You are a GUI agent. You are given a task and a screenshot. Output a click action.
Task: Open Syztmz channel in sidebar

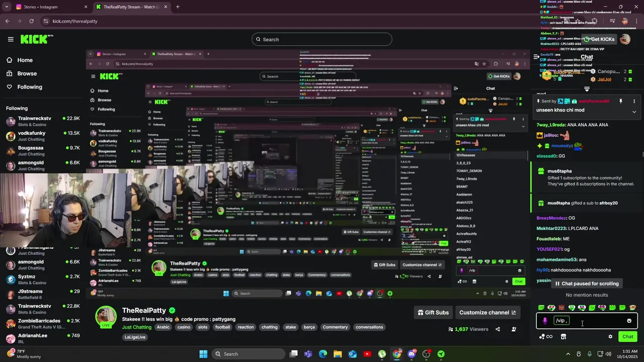[43, 280]
